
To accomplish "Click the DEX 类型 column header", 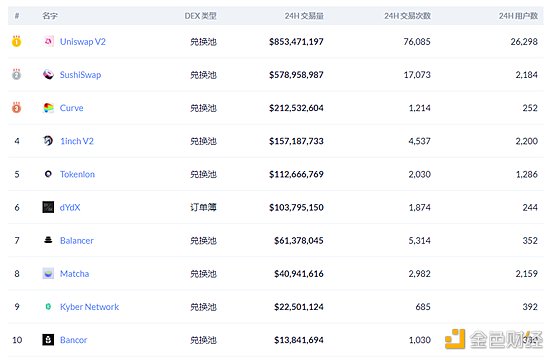I will click(200, 16).
